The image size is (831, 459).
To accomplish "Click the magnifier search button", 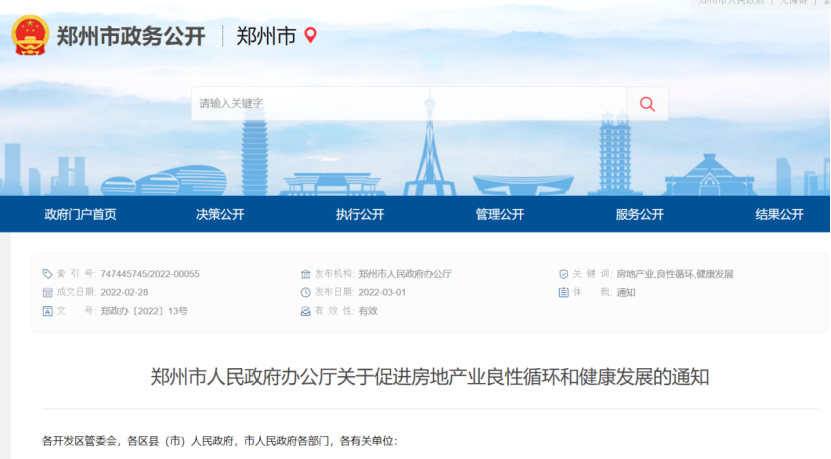I will (x=647, y=104).
